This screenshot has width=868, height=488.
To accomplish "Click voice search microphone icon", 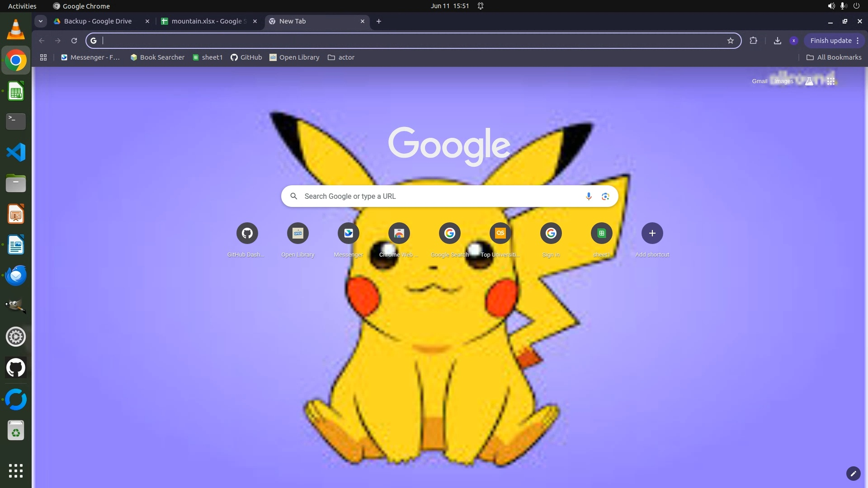I will [589, 196].
